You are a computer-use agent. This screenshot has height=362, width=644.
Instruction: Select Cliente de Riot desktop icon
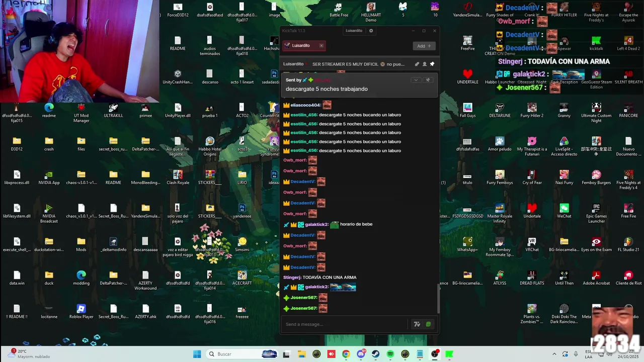[x=628, y=278]
